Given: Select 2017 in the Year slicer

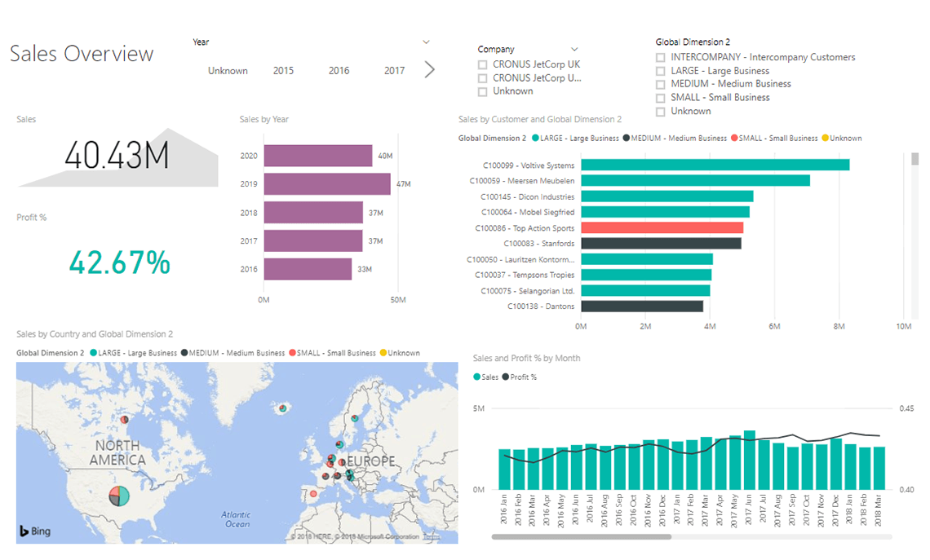Looking at the screenshot, I should 394,71.
